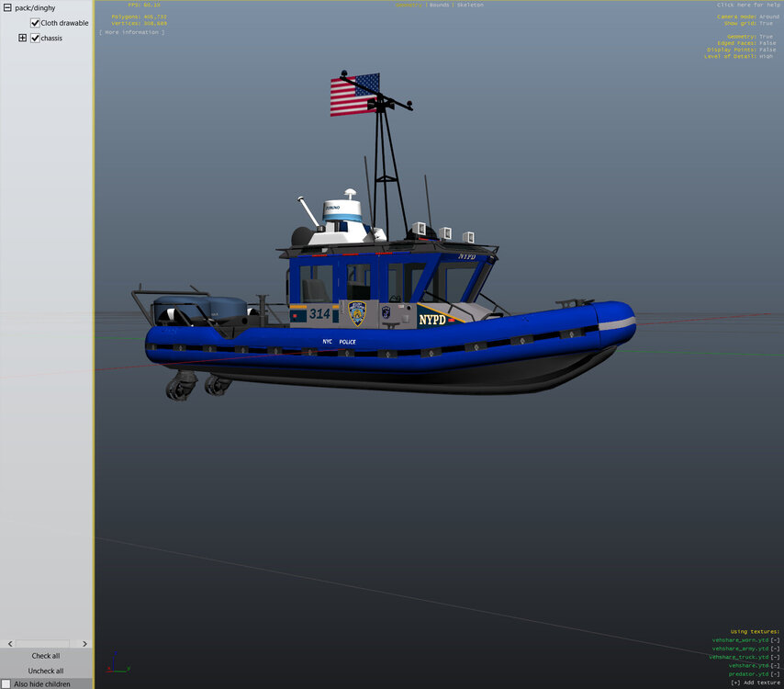Expand the chassis tree node
The image size is (784, 689).
click(x=23, y=38)
